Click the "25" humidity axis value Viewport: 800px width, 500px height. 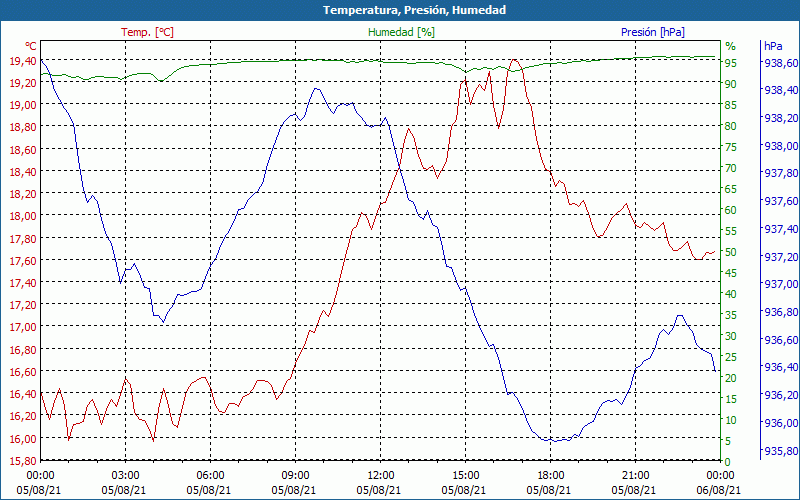click(731, 357)
